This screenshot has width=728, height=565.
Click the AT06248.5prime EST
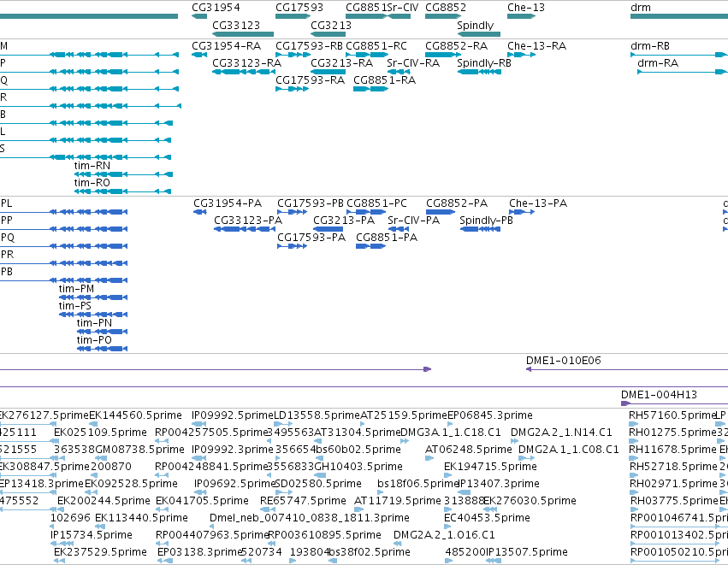click(x=429, y=458)
